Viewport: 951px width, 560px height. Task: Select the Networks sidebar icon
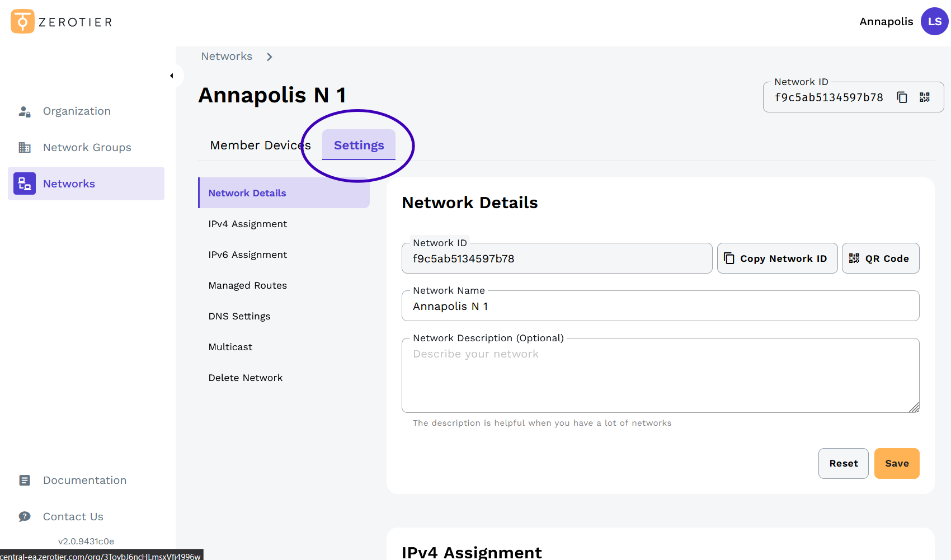24,183
